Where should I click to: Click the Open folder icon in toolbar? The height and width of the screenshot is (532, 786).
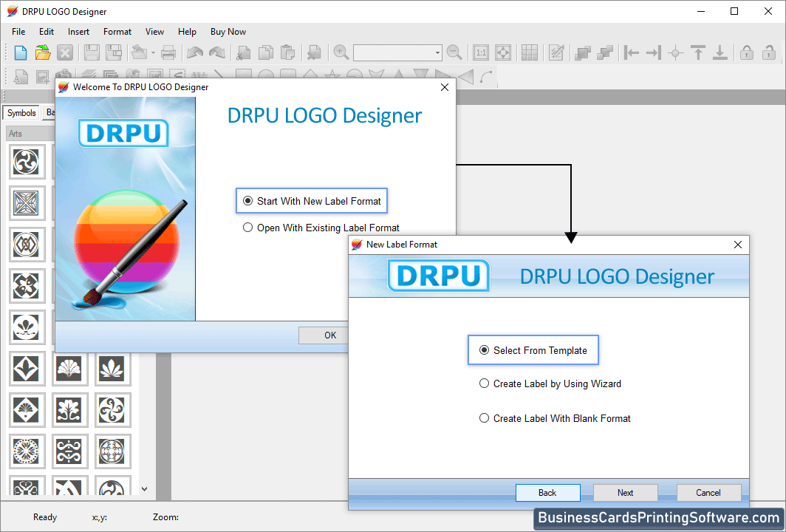(43, 52)
